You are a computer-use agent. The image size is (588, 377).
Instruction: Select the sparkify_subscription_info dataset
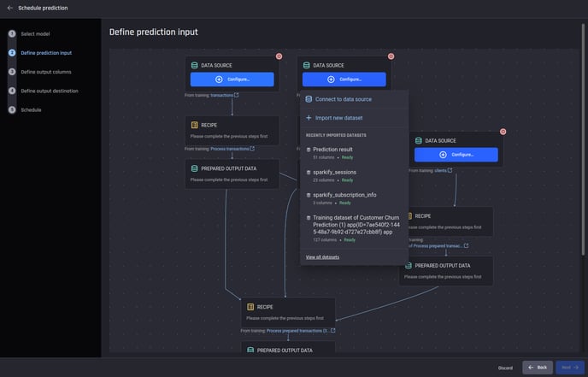(x=355, y=198)
